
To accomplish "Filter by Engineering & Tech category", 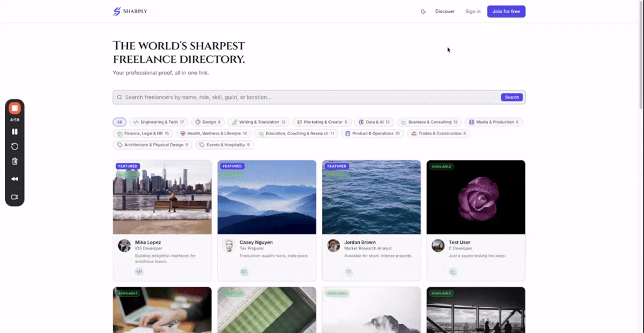I will coord(158,122).
